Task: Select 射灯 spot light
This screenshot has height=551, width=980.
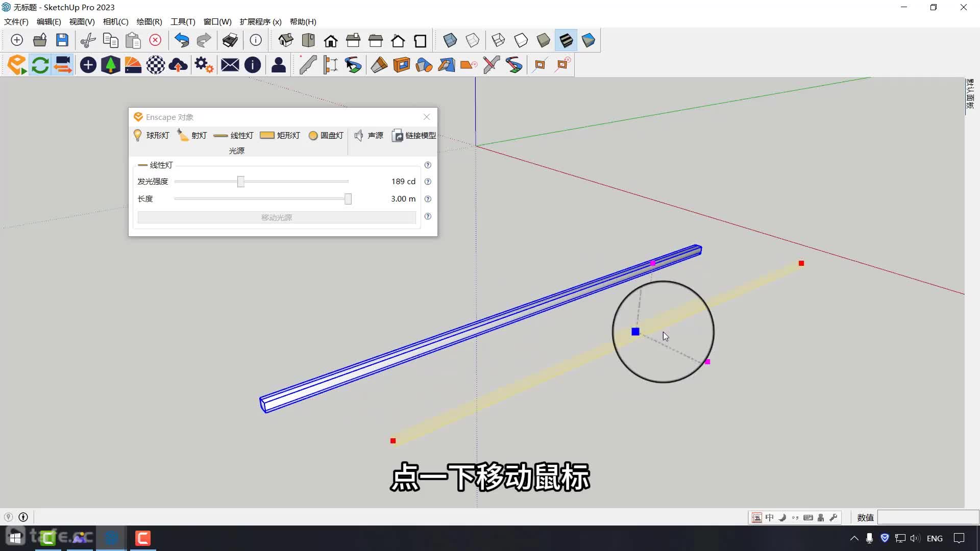Action: (192, 135)
